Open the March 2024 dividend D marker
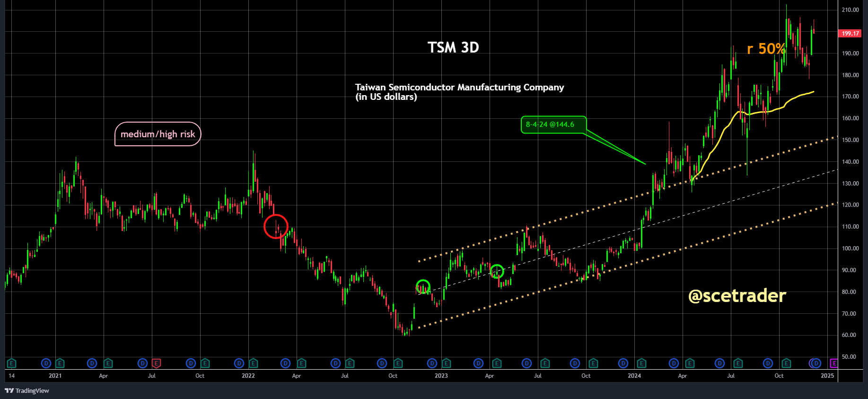Image resolution: width=868 pixels, height=399 pixels. pos(674,364)
